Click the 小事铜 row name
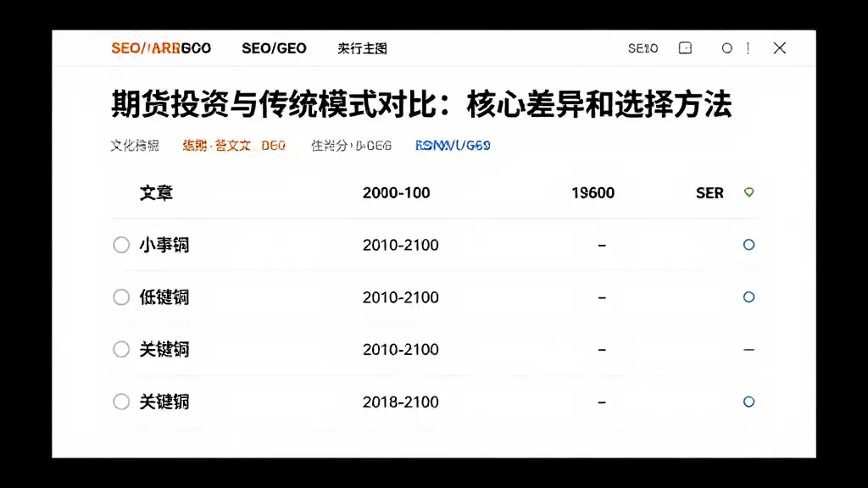Viewport: 868px width, 488px height. click(164, 245)
